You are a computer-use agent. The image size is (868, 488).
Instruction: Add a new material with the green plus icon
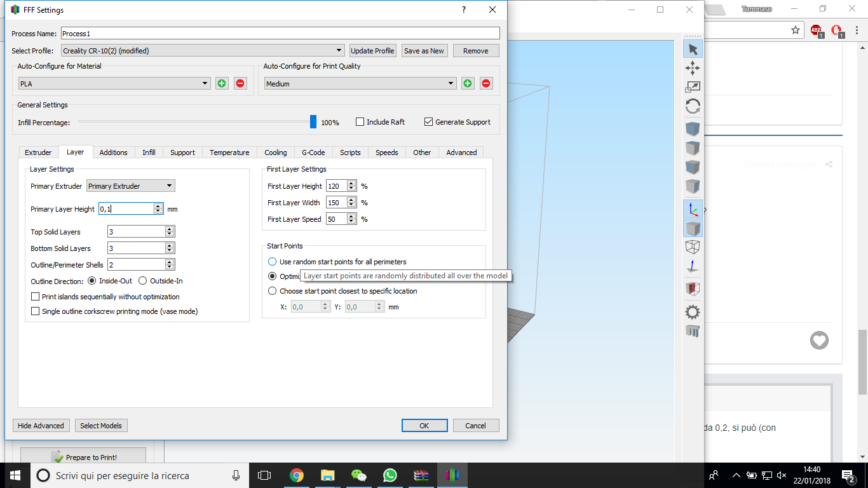pyautogui.click(x=222, y=83)
